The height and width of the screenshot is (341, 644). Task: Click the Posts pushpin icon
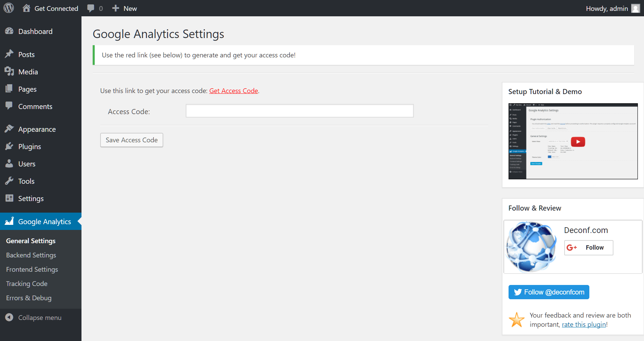(x=9, y=54)
